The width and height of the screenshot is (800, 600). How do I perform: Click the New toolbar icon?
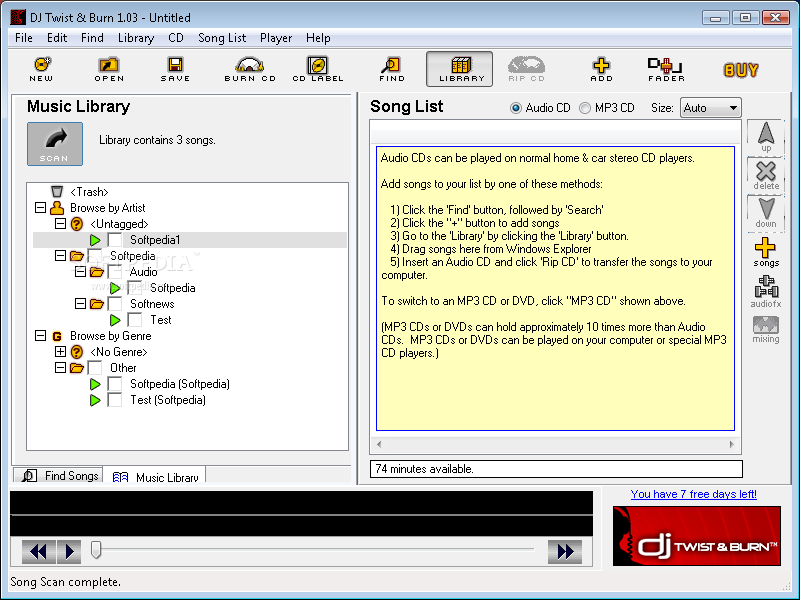point(41,69)
